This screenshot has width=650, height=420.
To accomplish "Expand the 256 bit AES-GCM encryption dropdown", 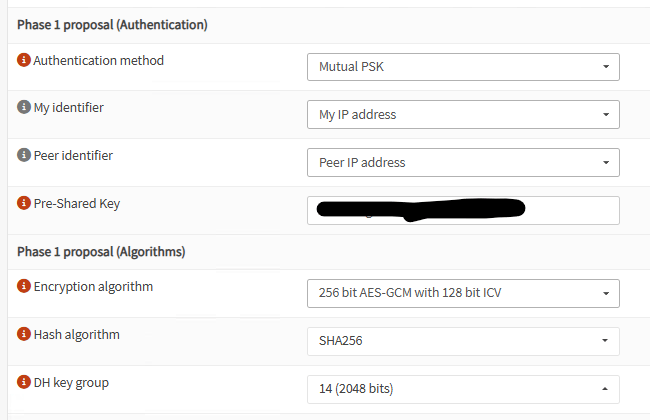I will click(x=462, y=294).
